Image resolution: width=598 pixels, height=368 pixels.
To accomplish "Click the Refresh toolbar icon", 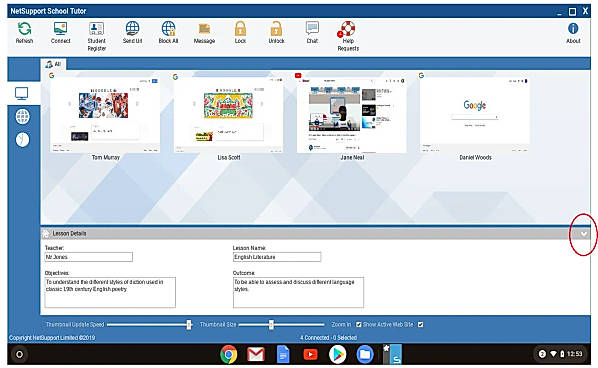I will (24, 29).
